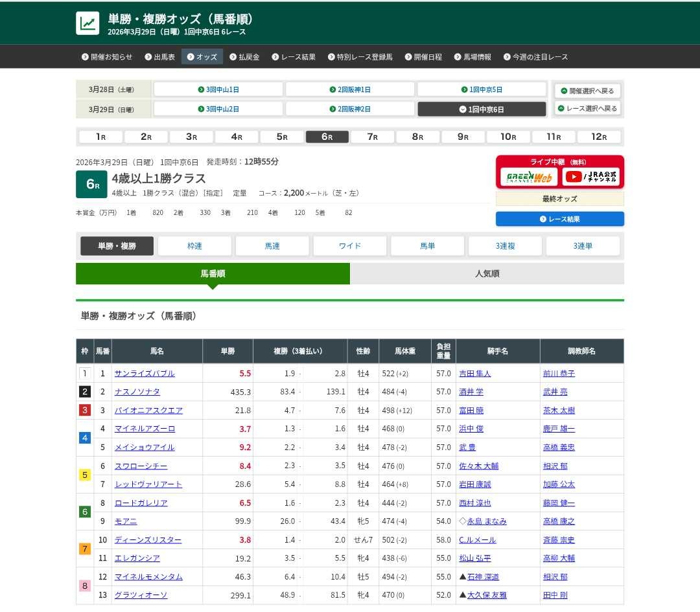The height and width of the screenshot is (612, 700).
Task: Select race 11R from the race selector
Action: 553,137
